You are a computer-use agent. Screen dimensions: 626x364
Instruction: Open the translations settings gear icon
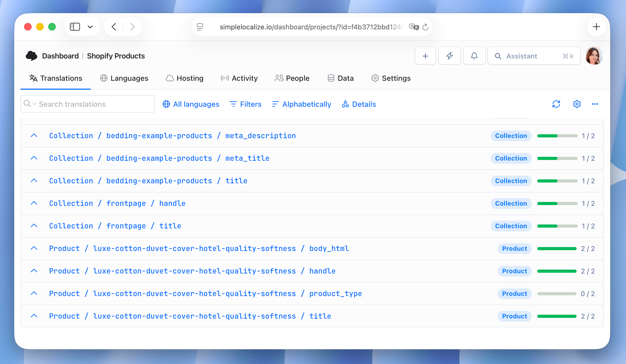577,104
